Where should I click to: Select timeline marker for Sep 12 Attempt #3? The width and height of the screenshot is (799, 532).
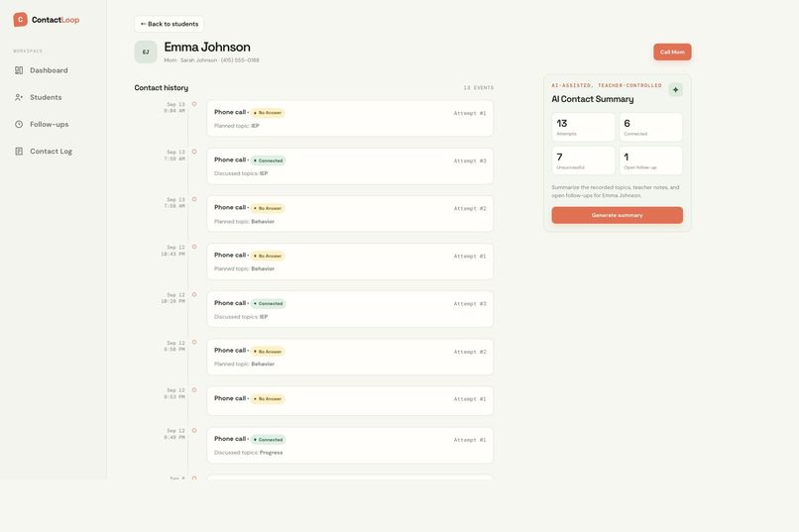tap(194, 295)
